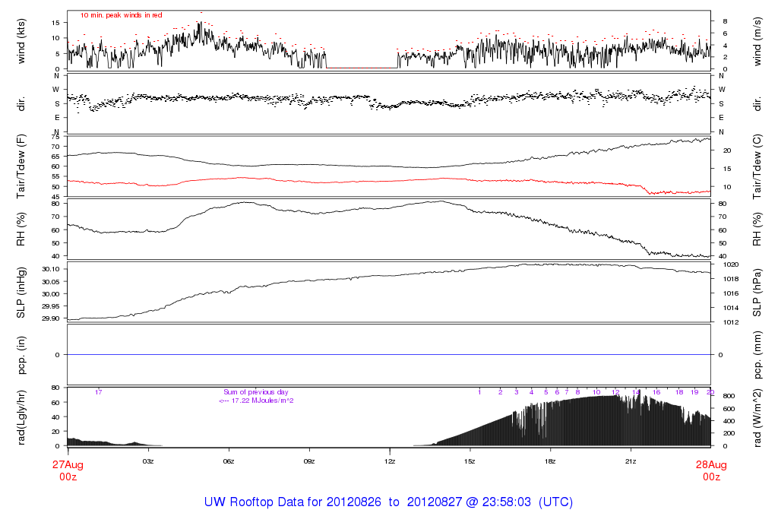Viewport: 778px width, 532px height.
Task: Select the 12z time tick label
Action: [x=390, y=461]
